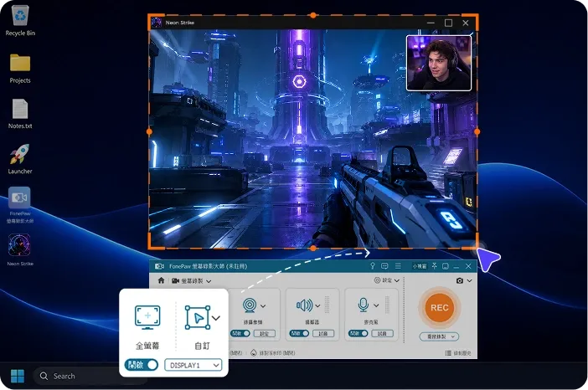Open the FonePaw hamburger menu
The height and width of the screenshot is (390, 588).
(x=398, y=266)
